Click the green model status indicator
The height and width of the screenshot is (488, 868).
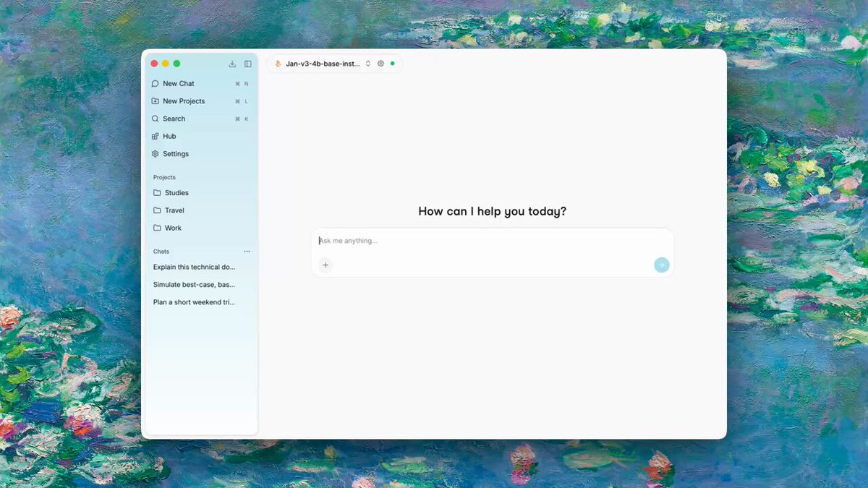[393, 64]
